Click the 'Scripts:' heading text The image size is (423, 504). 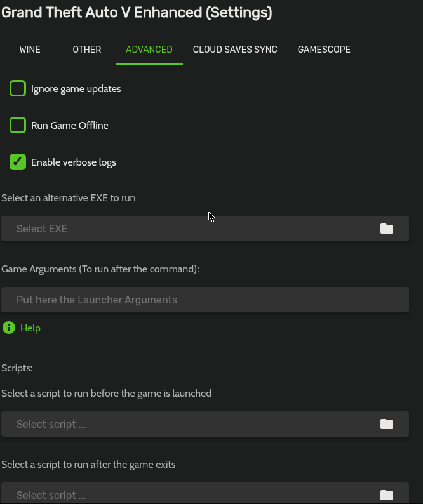[x=17, y=368]
